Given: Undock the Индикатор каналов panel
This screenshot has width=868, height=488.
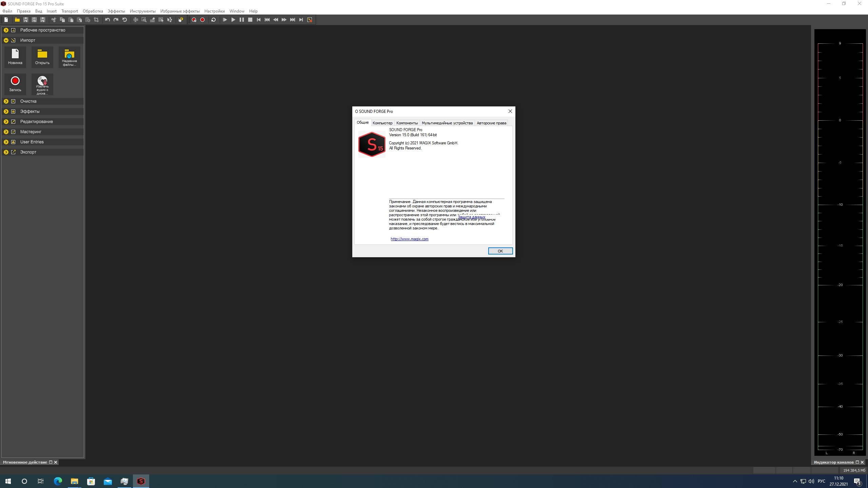Looking at the screenshot, I should pyautogui.click(x=857, y=462).
